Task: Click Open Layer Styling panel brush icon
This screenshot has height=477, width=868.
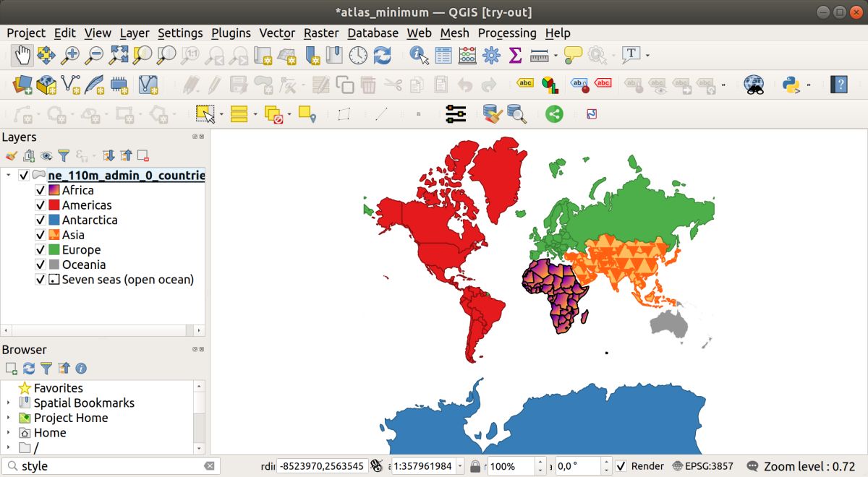Action: [x=11, y=155]
